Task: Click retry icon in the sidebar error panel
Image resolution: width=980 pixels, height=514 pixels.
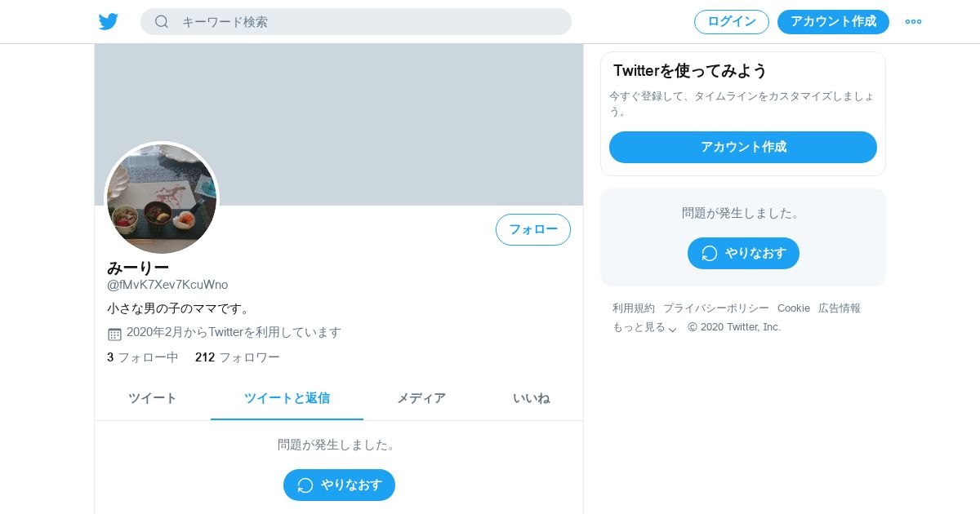Action: pyautogui.click(x=710, y=254)
